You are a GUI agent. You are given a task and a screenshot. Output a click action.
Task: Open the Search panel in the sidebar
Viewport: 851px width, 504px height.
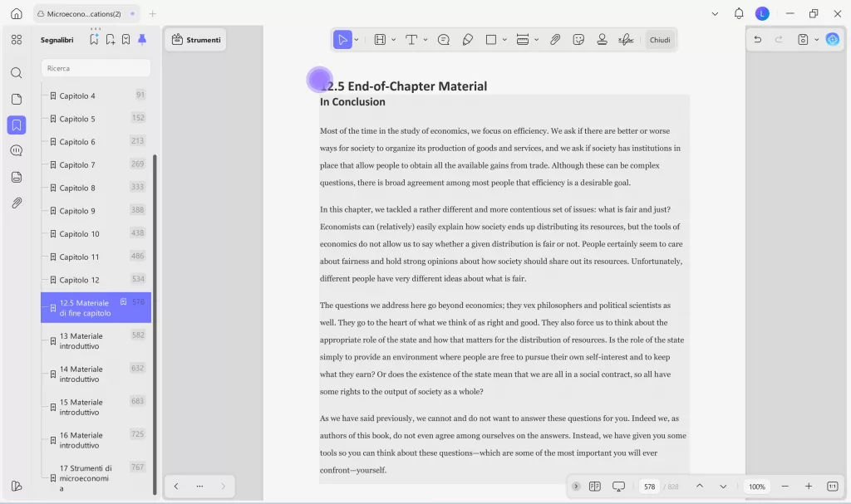16,71
